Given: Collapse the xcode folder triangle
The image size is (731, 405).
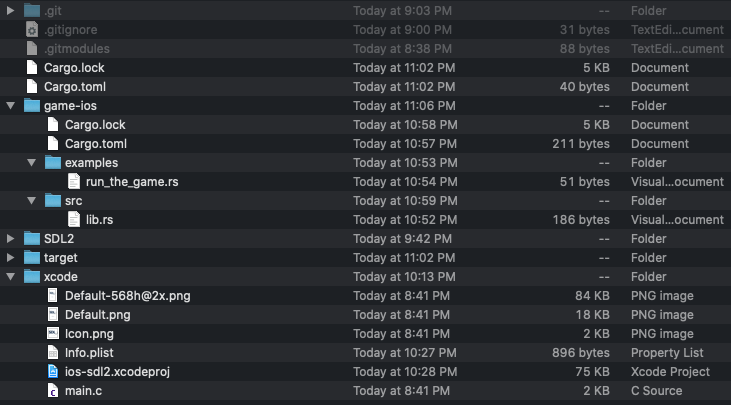Looking at the screenshot, I should 11,277.
